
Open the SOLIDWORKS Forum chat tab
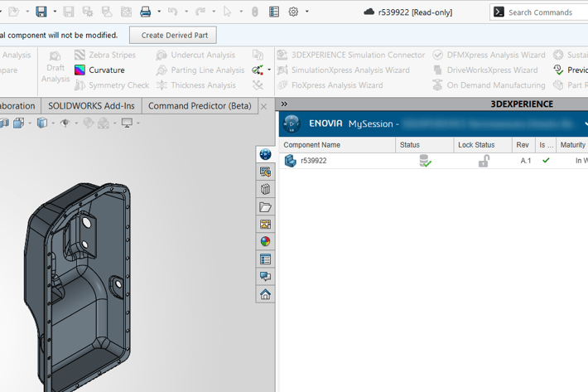(x=265, y=277)
